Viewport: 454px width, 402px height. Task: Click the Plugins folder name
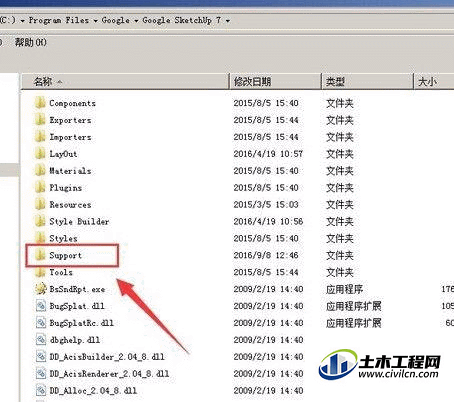point(66,188)
